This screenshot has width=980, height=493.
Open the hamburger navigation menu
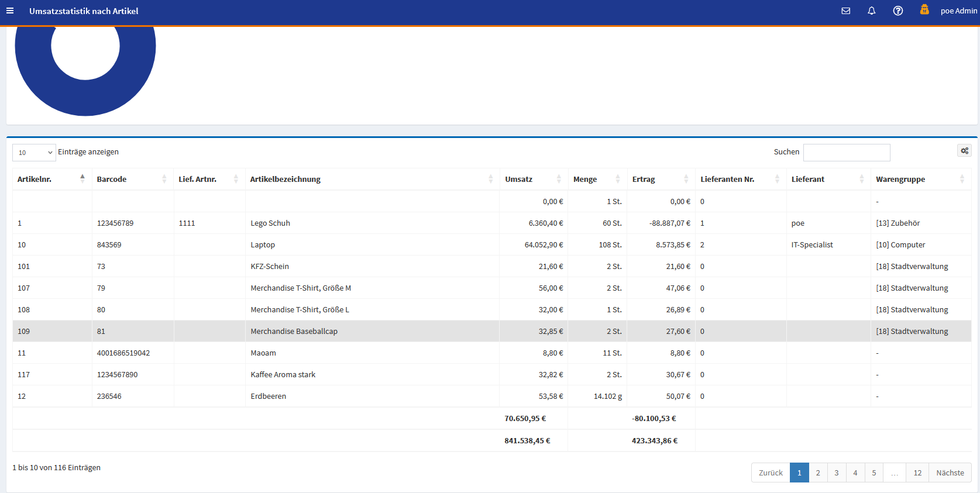pyautogui.click(x=10, y=11)
